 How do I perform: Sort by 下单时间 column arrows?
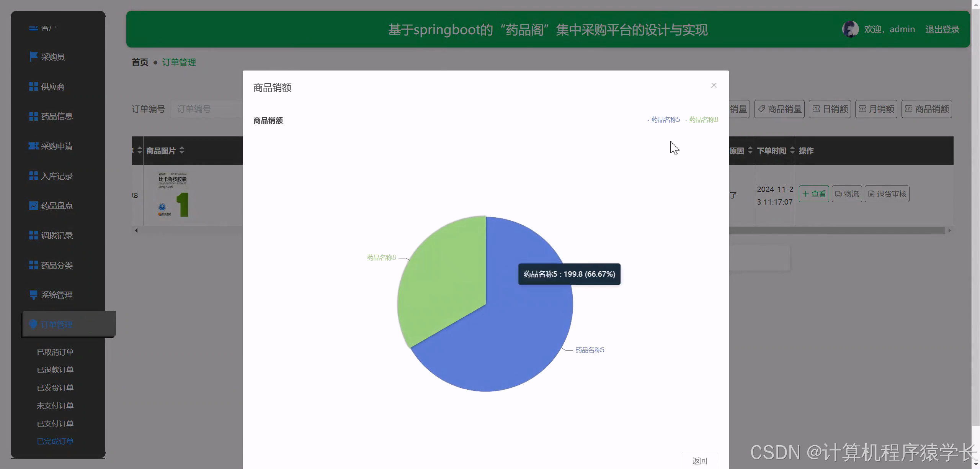tap(792, 151)
